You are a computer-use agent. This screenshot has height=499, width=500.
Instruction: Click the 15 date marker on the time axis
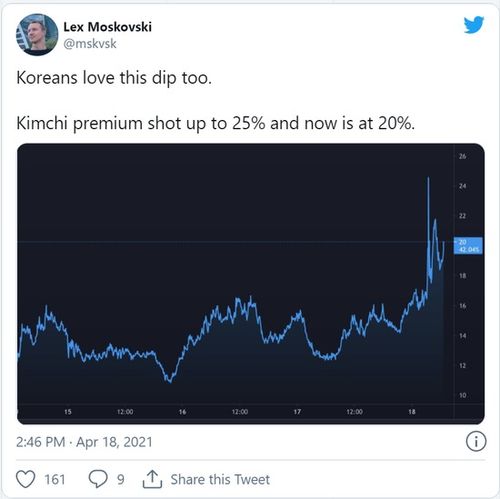(68, 412)
